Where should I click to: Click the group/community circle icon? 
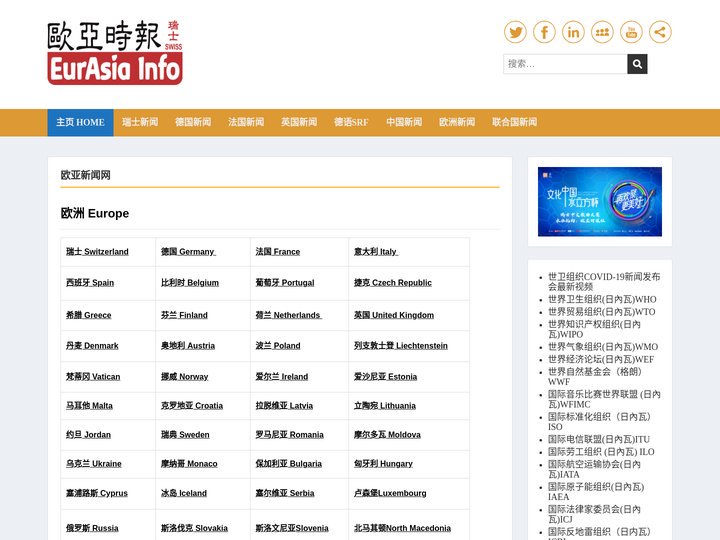tap(602, 32)
